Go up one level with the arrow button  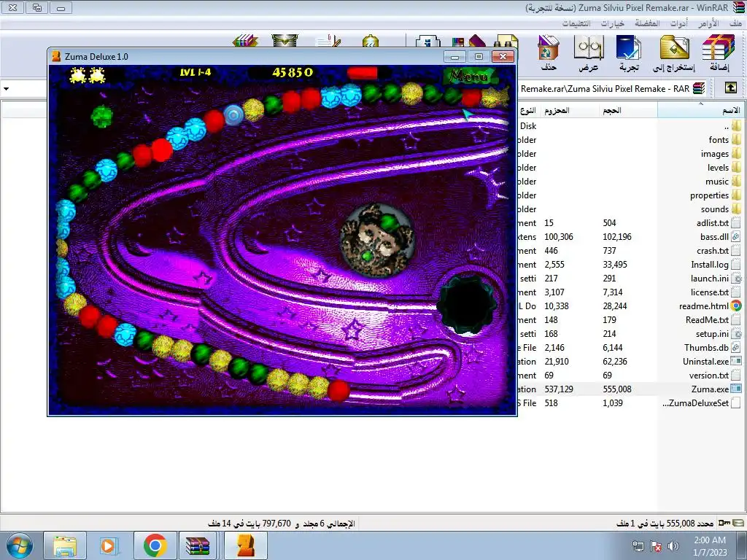pyautogui.click(x=730, y=88)
